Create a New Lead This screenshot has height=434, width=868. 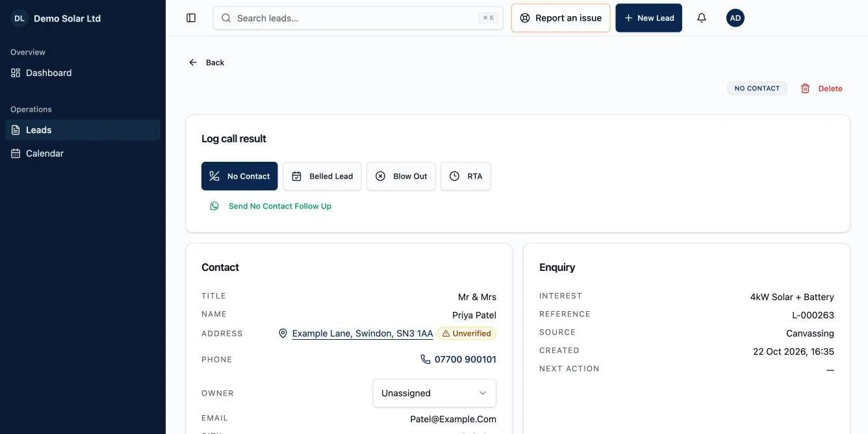coord(649,18)
